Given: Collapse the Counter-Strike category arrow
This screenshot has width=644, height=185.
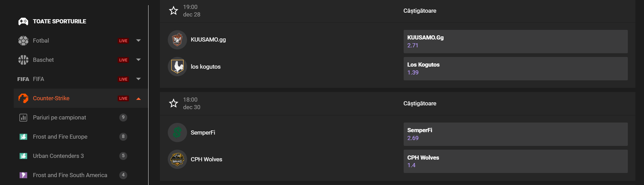Looking at the screenshot, I should 139,99.
